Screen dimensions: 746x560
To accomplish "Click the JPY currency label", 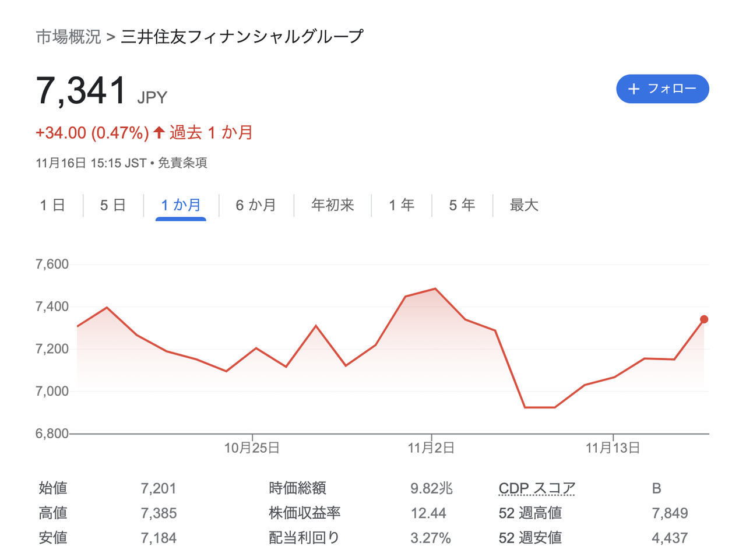I will point(152,97).
